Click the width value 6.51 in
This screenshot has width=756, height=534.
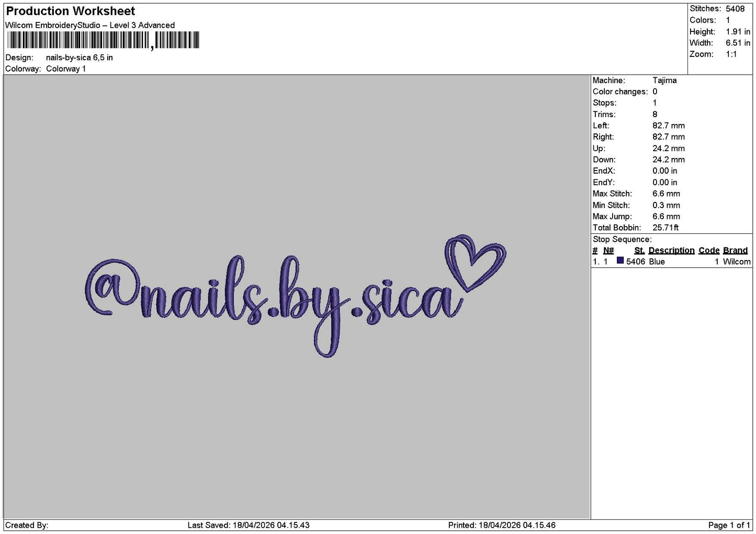tap(738, 43)
